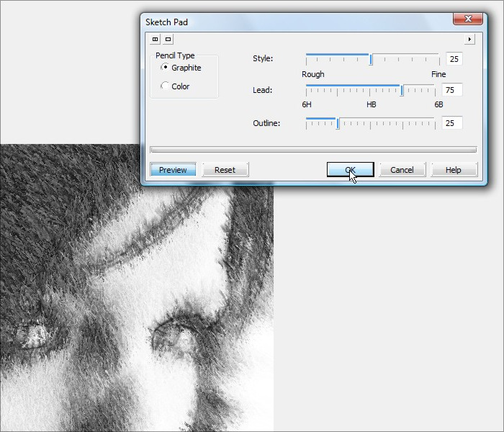504x432 pixels.
Task: Select the Graphite pencil type
Action: point(166,68)
